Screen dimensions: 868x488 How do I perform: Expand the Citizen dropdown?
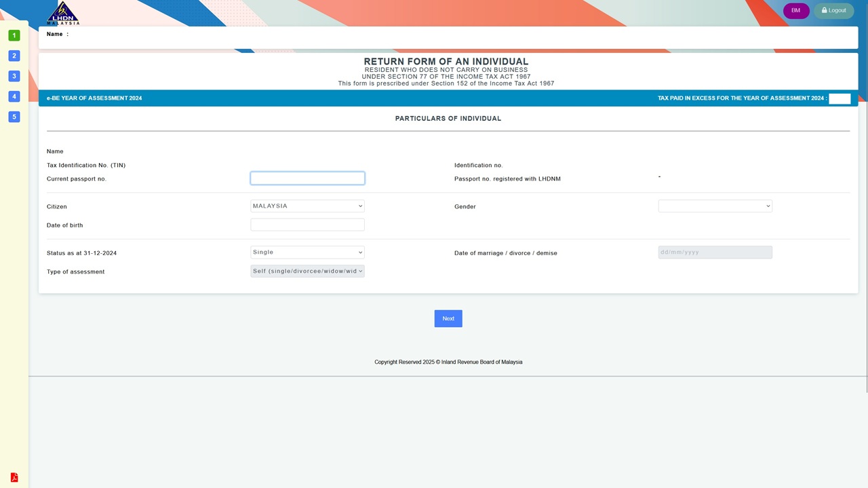(x=307, y=206)
